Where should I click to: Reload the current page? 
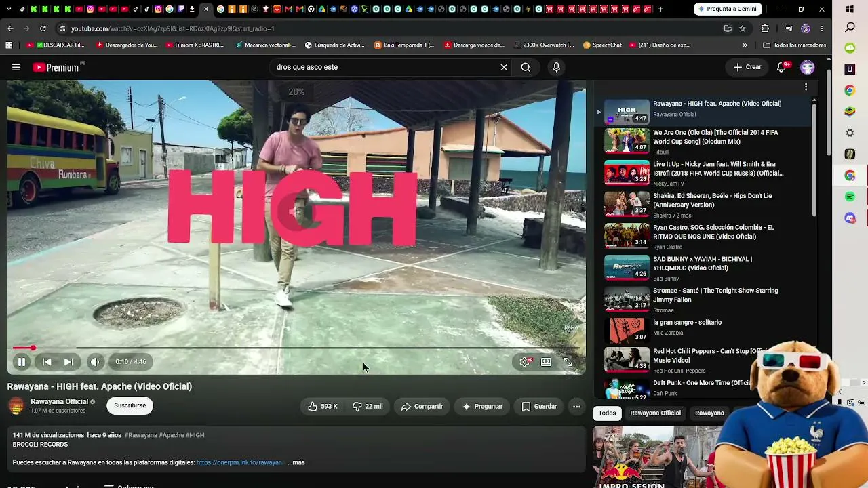click(43, 28)
